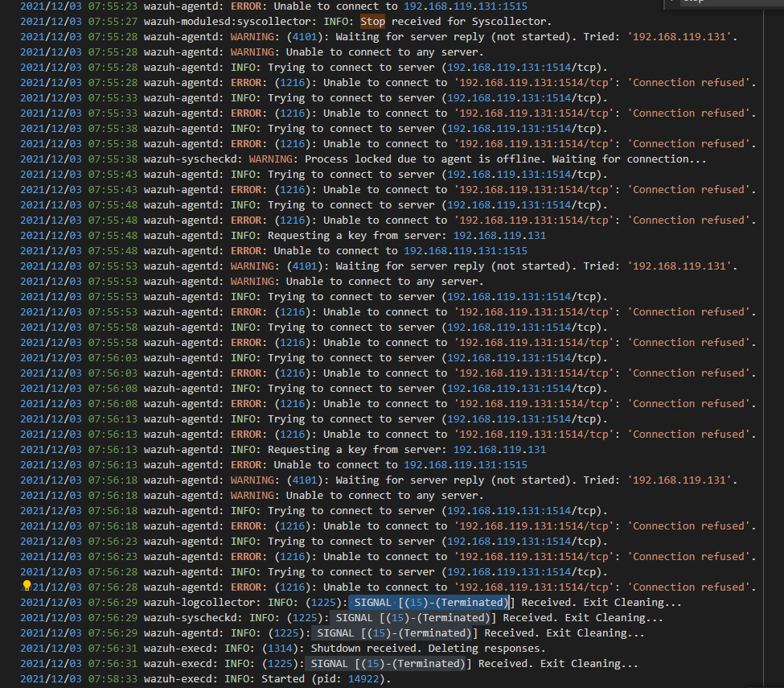Click pid '14922' in wazuh-execd Started line
The image size is (784, 688).
click(x=363, y=679)
